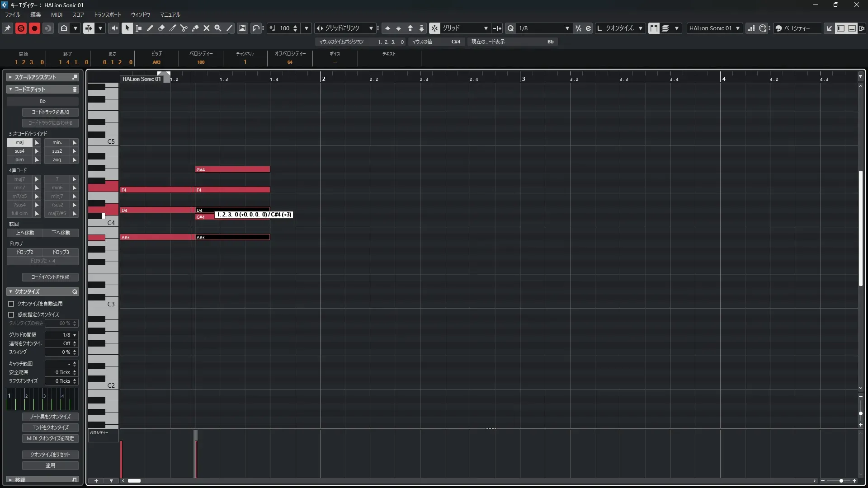The image size is (868, 488).
Task: Click the Drop2 voicing button
Action: (x=25, y=252)
